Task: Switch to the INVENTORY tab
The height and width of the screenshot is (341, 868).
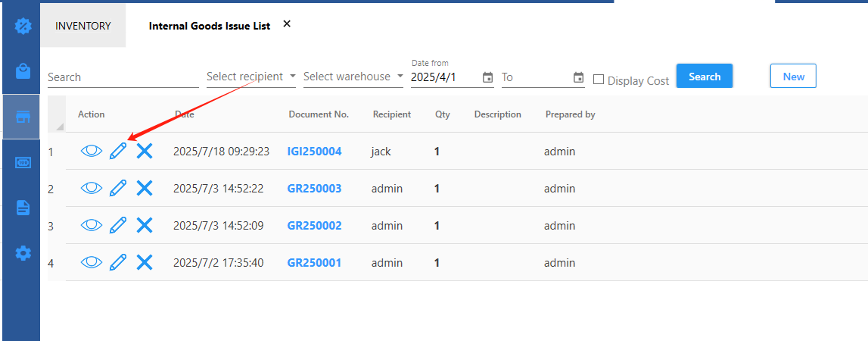Action: [83, 26]
